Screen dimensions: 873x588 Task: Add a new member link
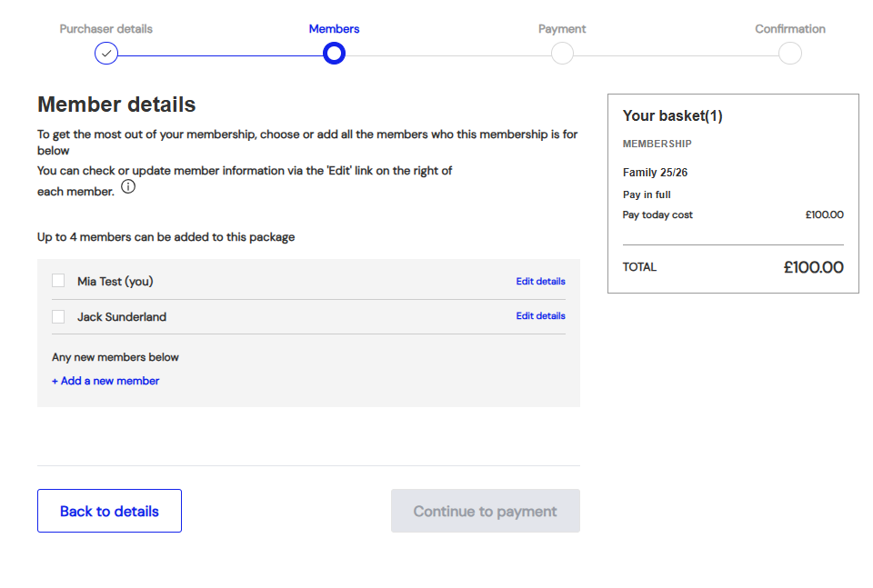[105, 381]
